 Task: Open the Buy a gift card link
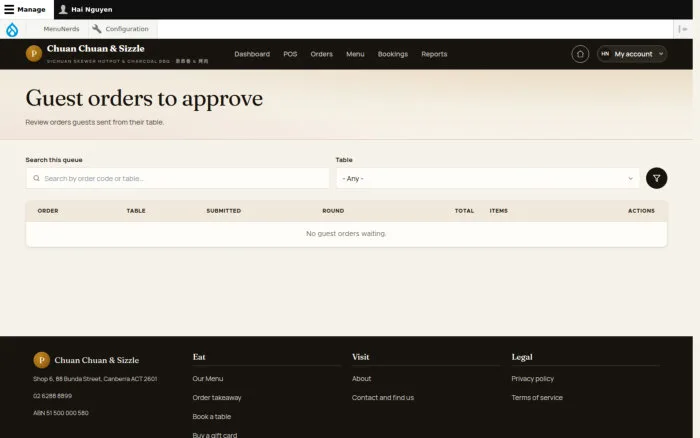(x=215, y=435)
